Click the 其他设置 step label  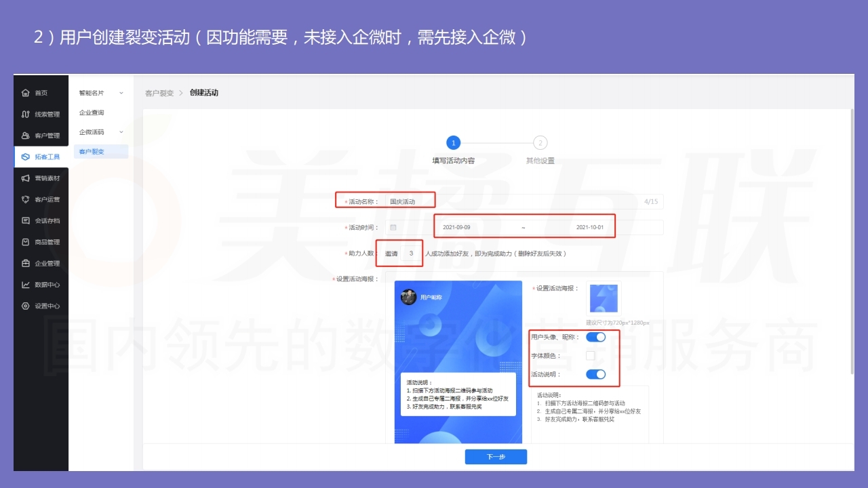(540, 161)
